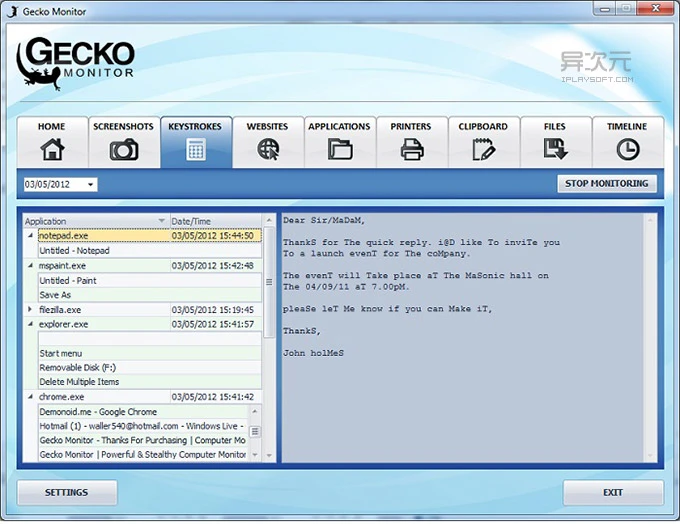This screenshot has height=524, width=680.
Task: Switch to the CLIPBOARD tab label
Action: 483,127
